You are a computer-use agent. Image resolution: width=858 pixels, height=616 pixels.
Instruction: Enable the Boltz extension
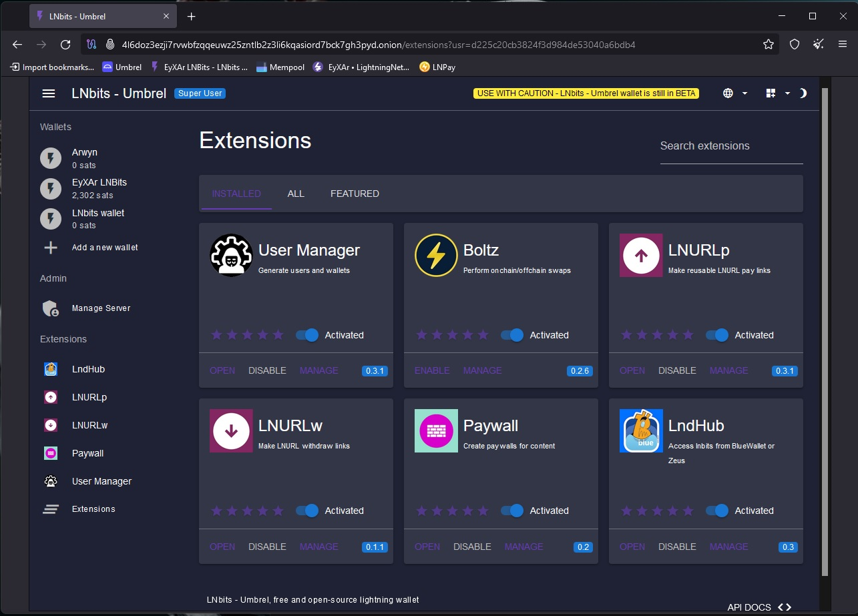coord(432,370)
